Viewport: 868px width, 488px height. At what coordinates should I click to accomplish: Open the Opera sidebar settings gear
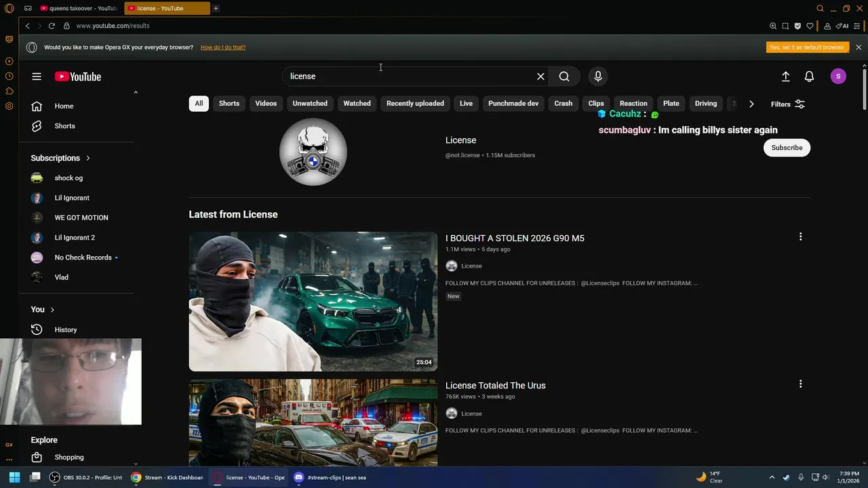coord(9,106)
